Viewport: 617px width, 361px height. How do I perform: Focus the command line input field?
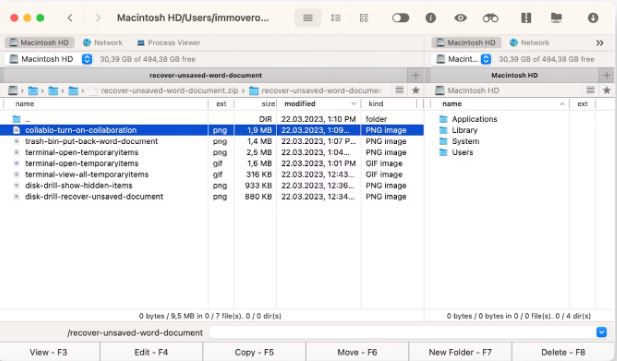(x=402, y=332)
